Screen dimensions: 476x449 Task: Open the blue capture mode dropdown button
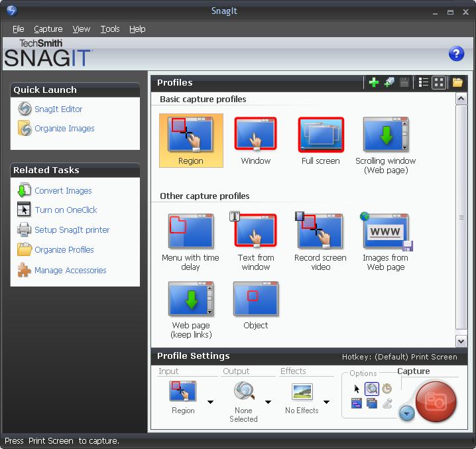407,413
